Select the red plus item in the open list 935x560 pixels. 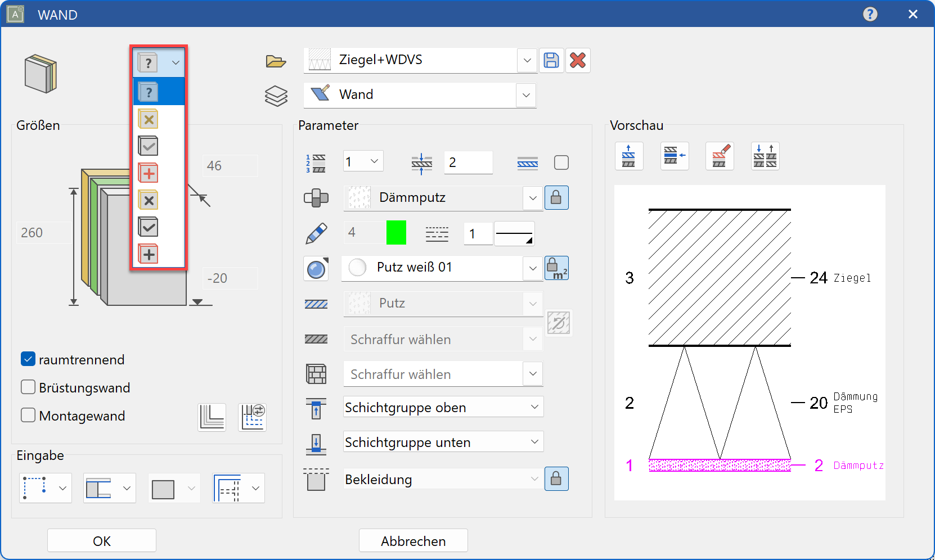point(149,173)
